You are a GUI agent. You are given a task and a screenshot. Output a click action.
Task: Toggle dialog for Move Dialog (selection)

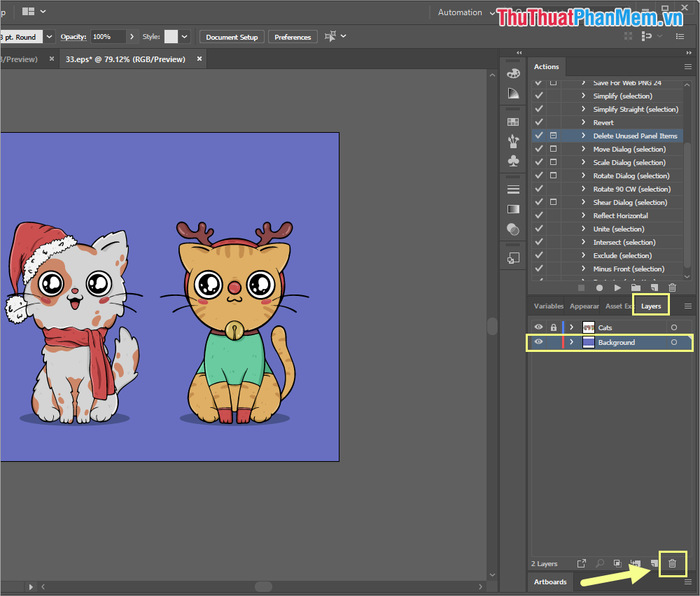tap(554, 149)
